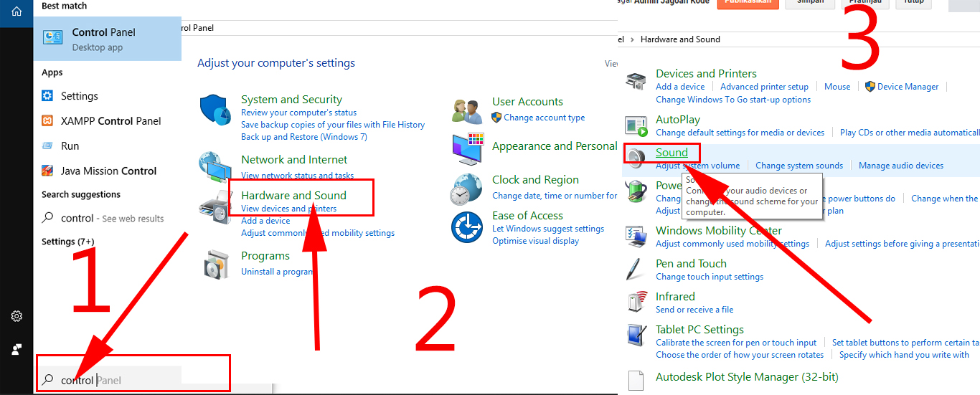Click the Ease of Access icon
The height and width of the screenshot is (395, 980).
tap(467, 228)
